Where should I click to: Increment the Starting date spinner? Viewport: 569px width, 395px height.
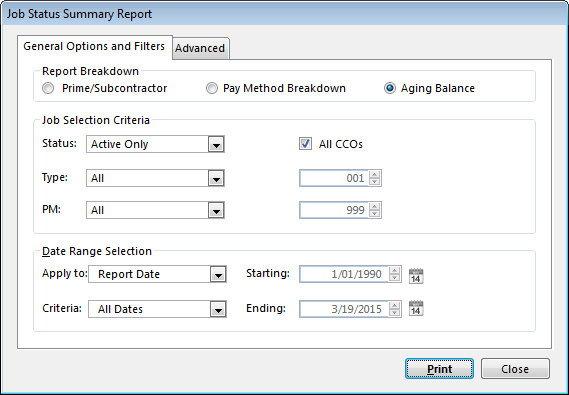(x=394, y=270)
